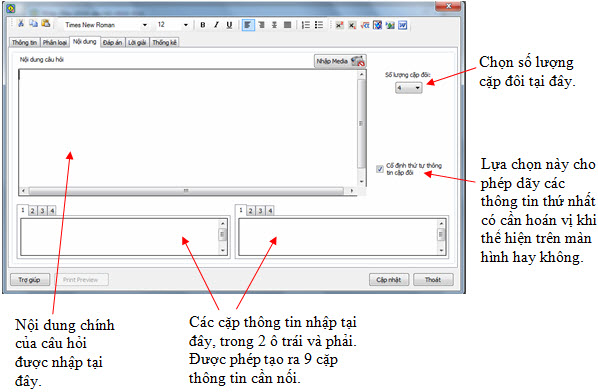Select the Nội dung tab

[x=85, y=42]
